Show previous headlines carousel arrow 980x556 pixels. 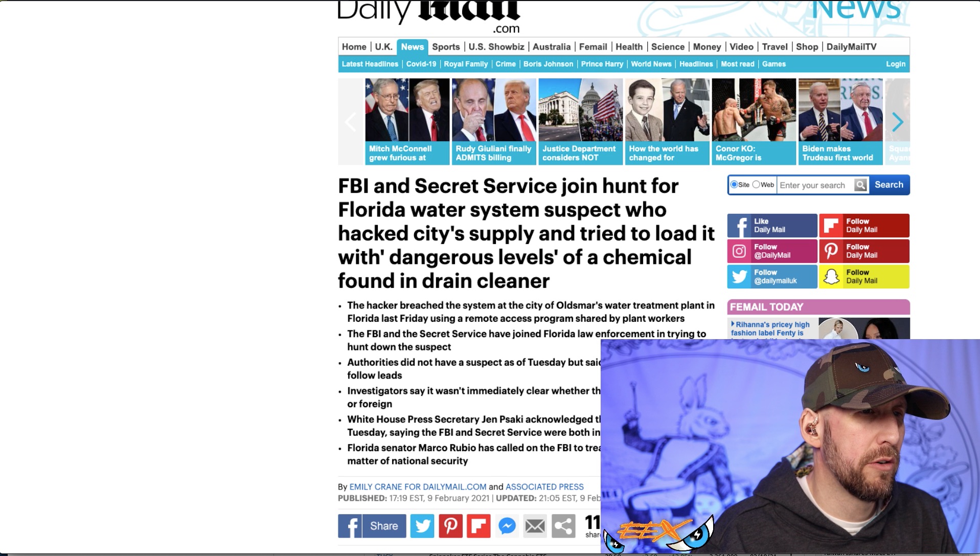click(x=351, y=122)
